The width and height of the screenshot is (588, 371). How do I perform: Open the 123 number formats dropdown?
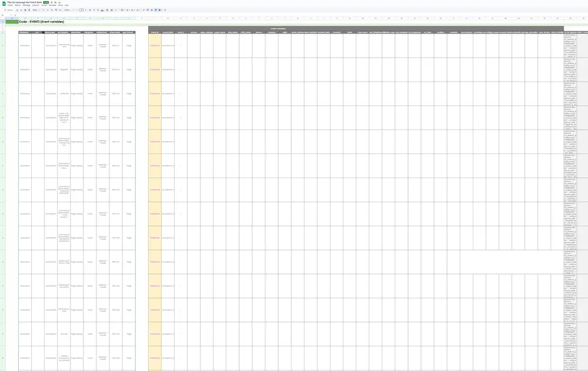click(x=60, y=10)
